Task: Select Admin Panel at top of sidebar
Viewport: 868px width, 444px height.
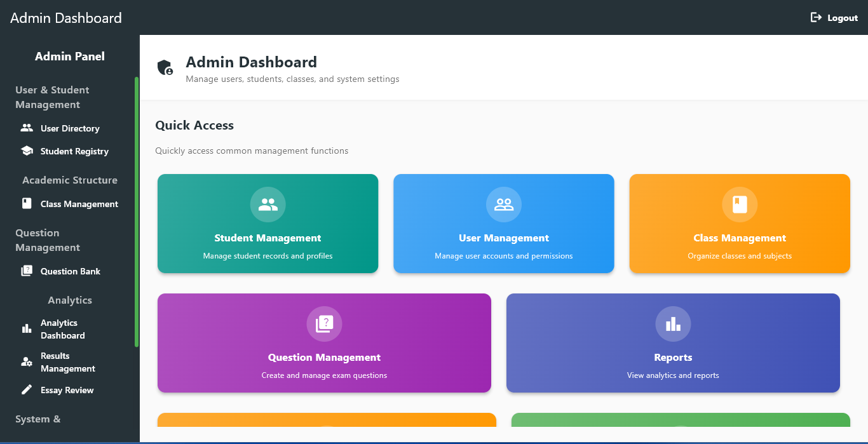Action: 69,56
